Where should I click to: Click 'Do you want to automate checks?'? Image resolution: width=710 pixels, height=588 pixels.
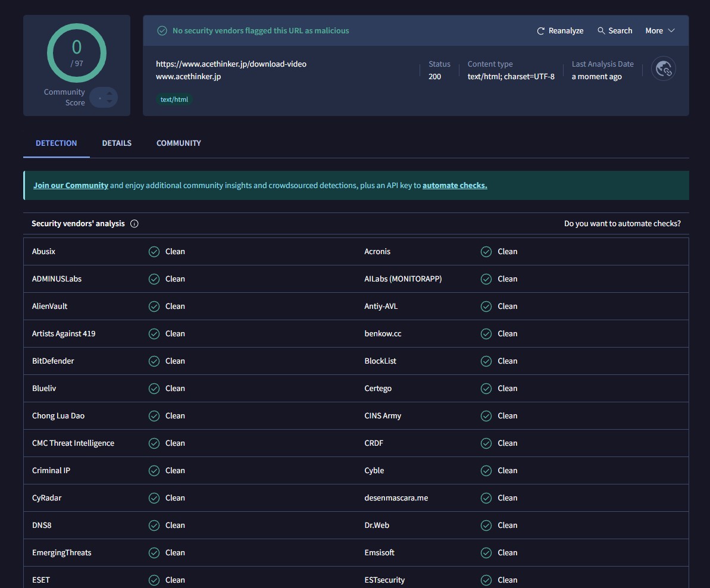(622, 224)
